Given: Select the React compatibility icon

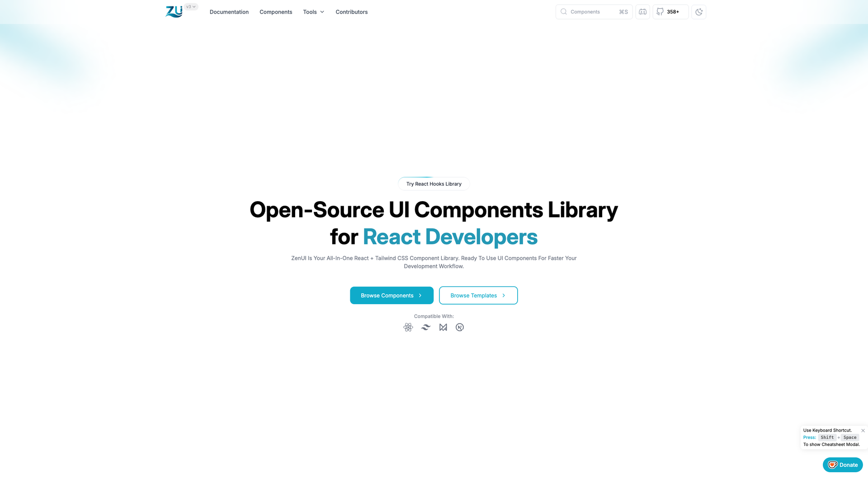Looking at the screenshot, I should tap(408, 327).
